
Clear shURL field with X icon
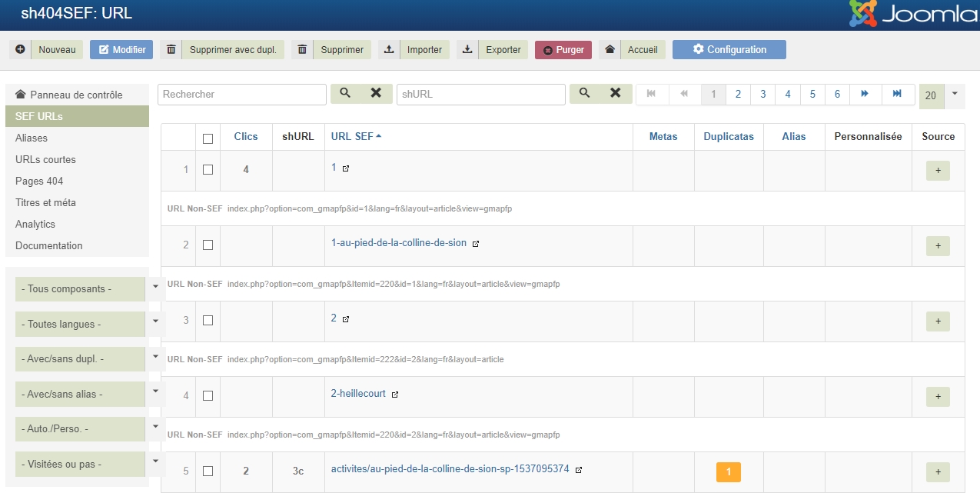pyautogui.click(x=616, y=93)
